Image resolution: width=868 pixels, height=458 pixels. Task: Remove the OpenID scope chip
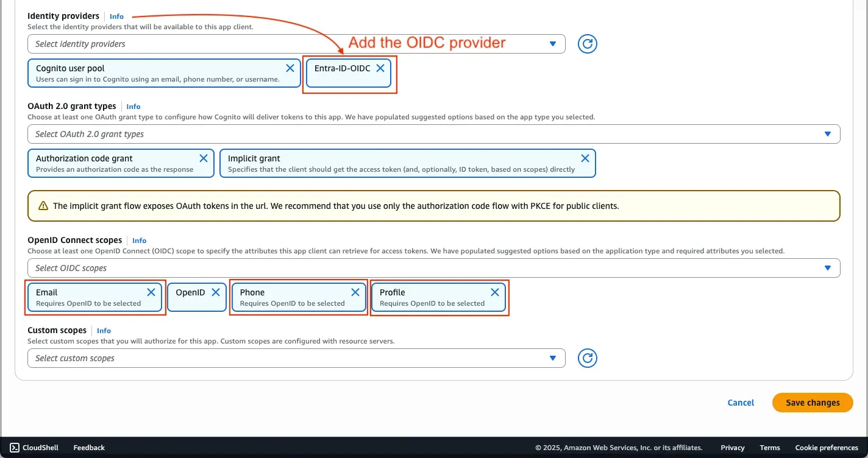(215, 292)
